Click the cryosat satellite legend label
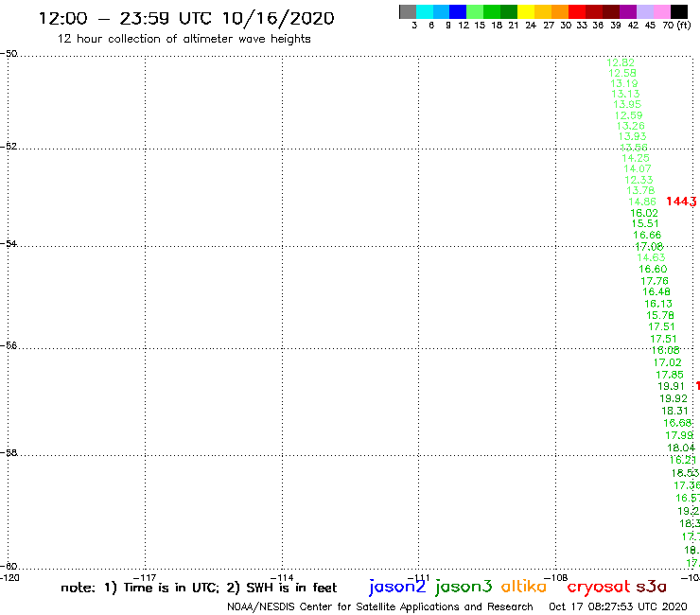This screenshot has height=615, width=700. pyautogui.click(x=598, y=588)
